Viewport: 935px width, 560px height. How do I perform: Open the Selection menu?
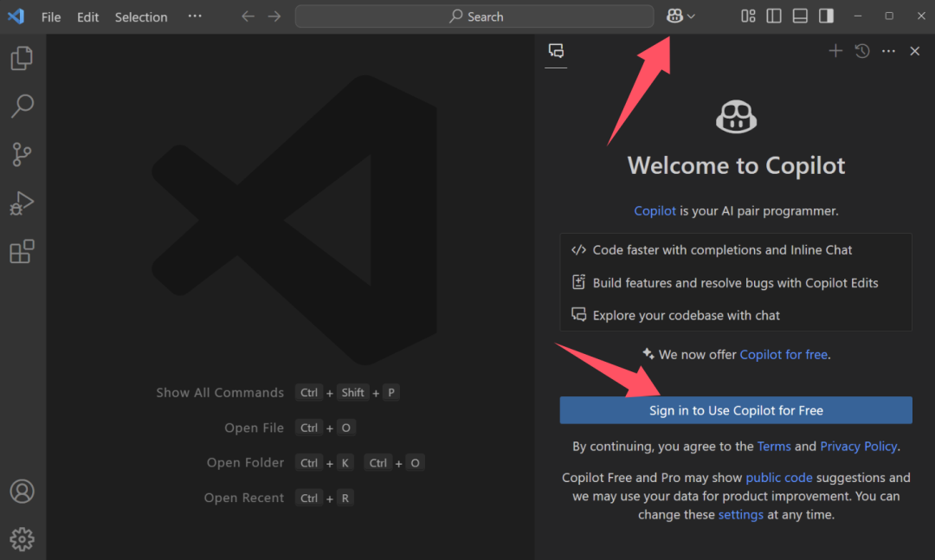pyautogui.click(x=141, y=16)
